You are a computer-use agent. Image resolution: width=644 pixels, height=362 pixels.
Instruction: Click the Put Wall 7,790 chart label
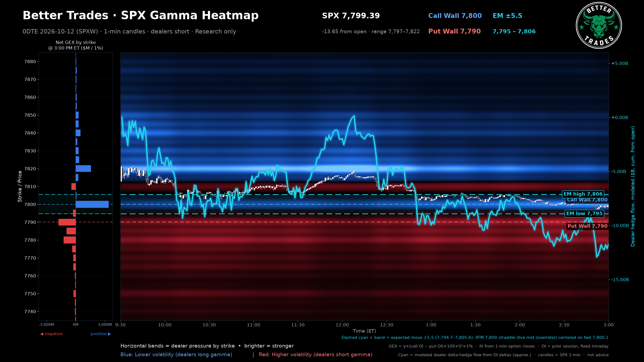tap(587, 226)
